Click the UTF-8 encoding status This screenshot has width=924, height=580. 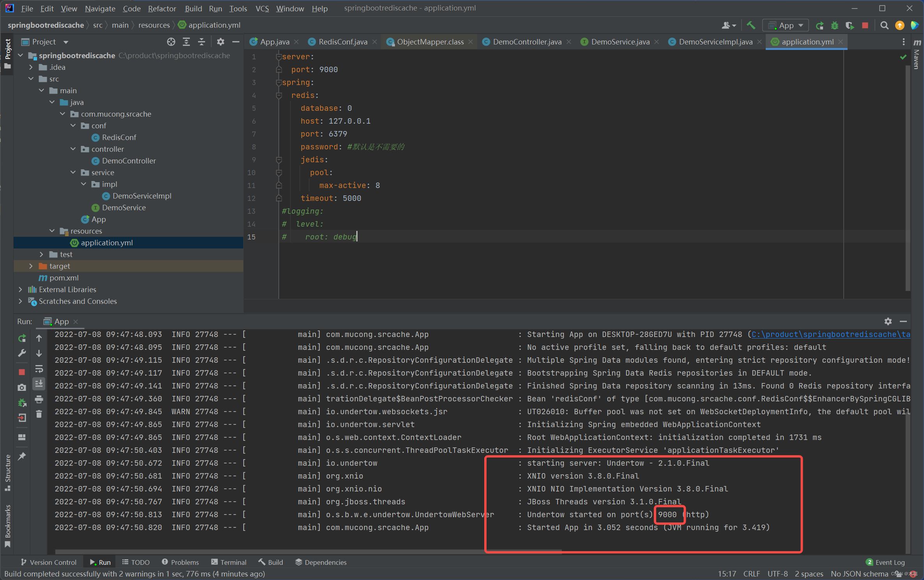coord(777,574)
